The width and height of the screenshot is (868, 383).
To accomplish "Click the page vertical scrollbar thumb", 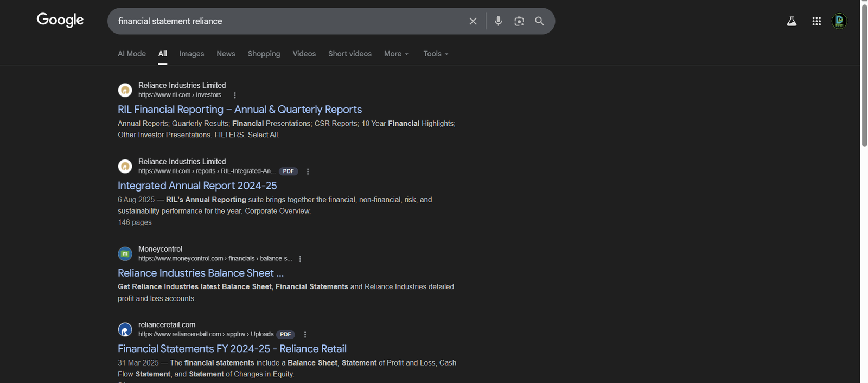I will point(864,75).
